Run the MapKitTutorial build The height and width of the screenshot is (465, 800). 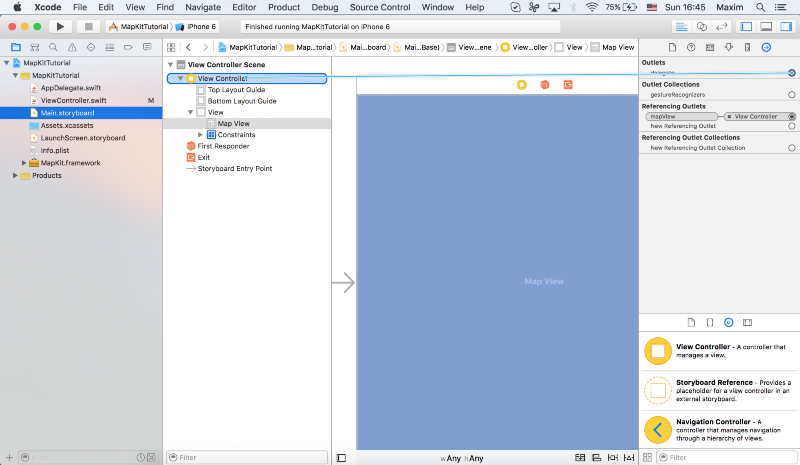pos(60,27)
